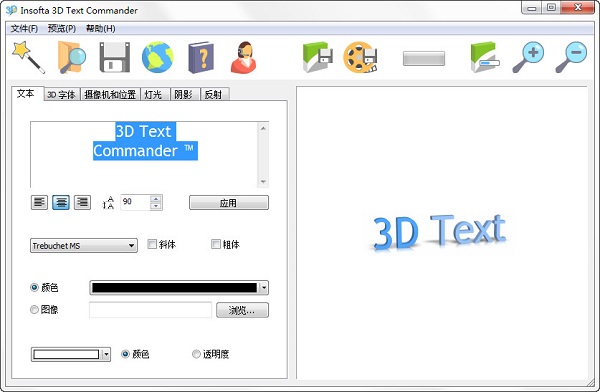This screenshot has width=600, height=392.
Task: Open the 帮助(H) menu
Action: [x=100, y=28]
